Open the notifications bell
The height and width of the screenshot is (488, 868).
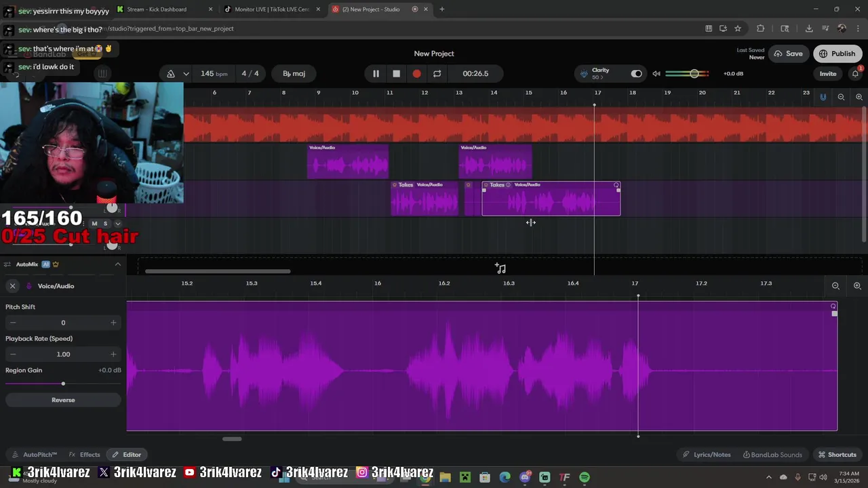tap(856, 73)
